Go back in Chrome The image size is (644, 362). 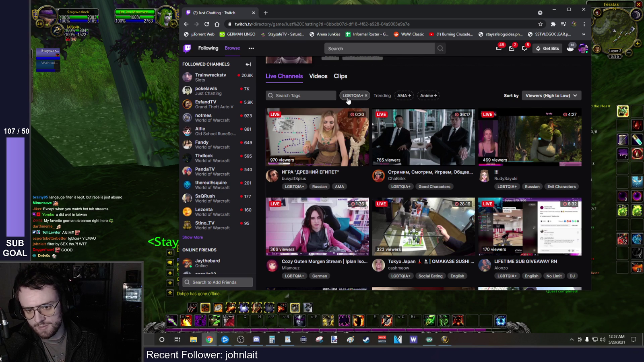(x=186, y=24)
